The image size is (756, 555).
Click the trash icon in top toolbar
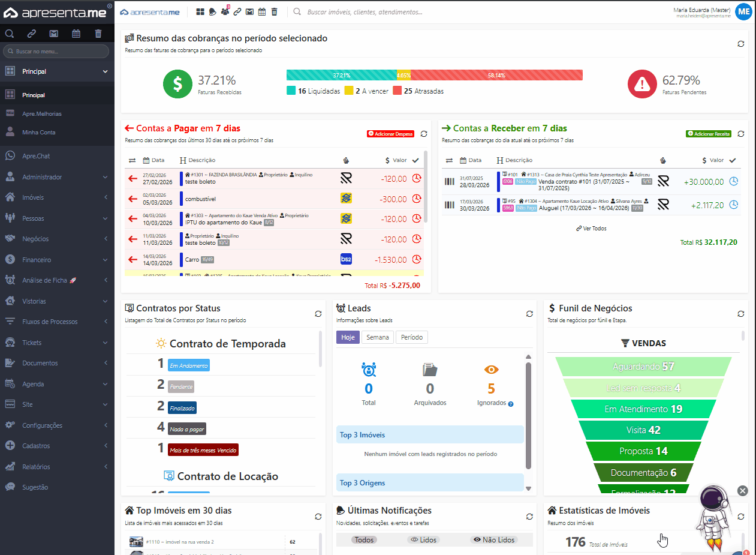click(x=274, y=11)
